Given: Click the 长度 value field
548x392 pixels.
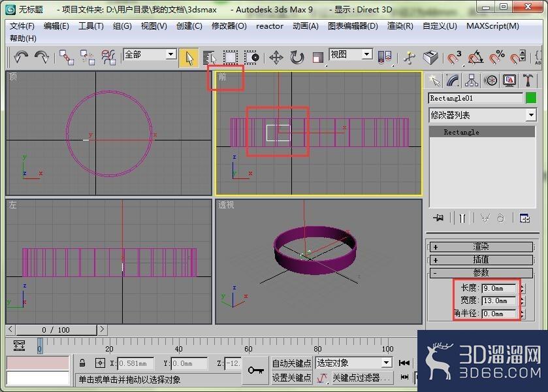Looking at the screenshot, I should [499, 288].
